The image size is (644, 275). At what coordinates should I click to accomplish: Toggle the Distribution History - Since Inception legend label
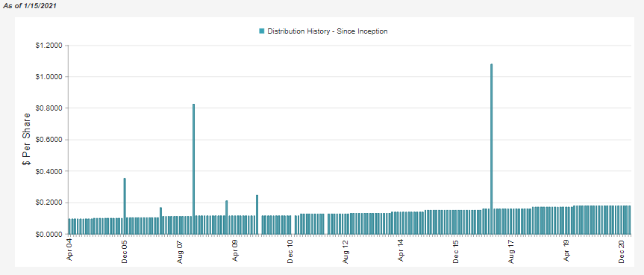tap(328, 31)
